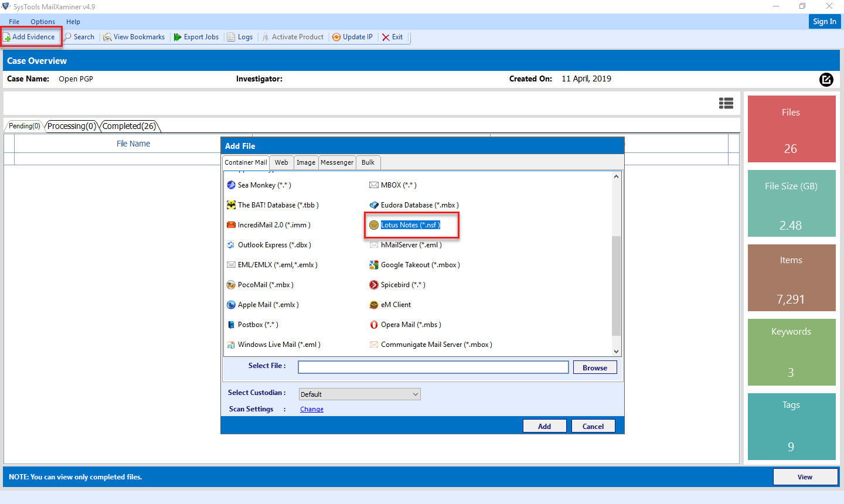This screenshot has height=504, width=844.
Task: Click the View button in the bottom bar
Action: (x=805, y=477)
